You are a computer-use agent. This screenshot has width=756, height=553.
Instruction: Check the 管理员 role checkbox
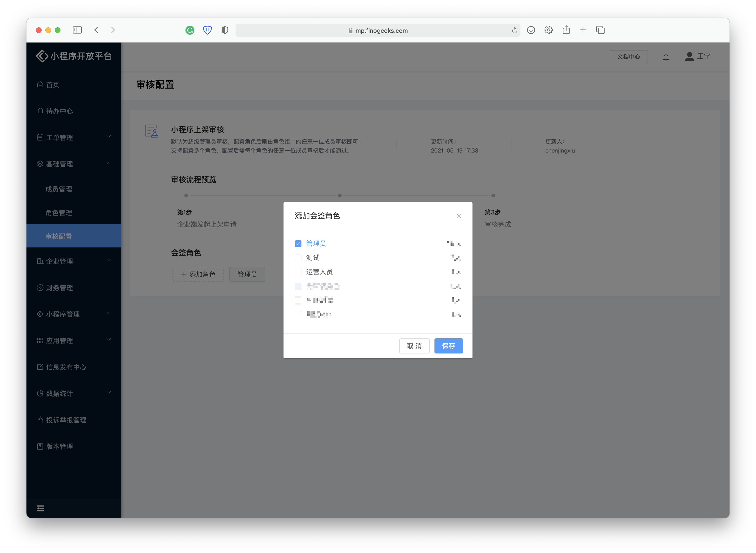pos(298,244)
